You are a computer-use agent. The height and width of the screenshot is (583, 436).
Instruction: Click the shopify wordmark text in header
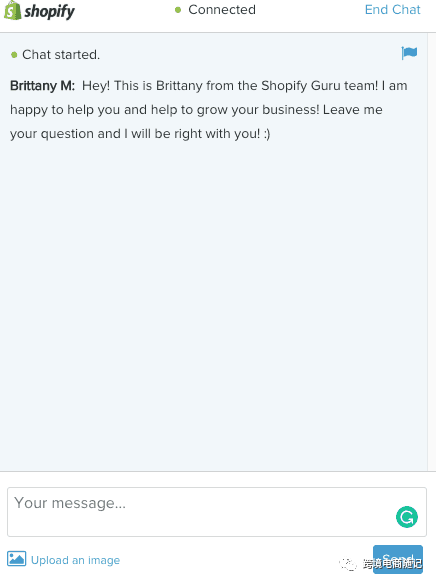pos(49,12)
